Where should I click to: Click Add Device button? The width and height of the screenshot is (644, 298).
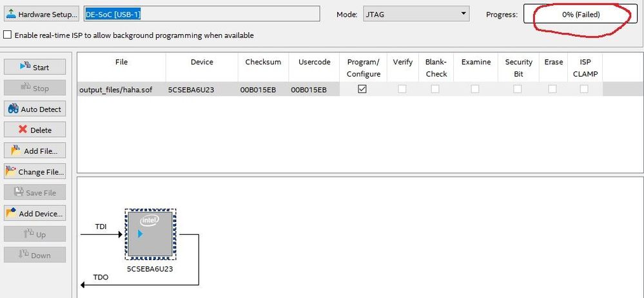(35, 214)
